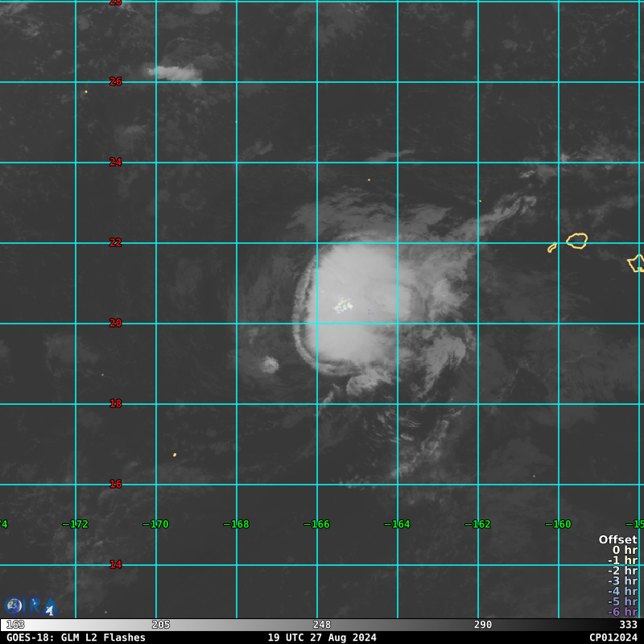The width and height of the screenshot is (644, 644).
Task: Click the 205 mark on grayscale colorbar
Action: tap(161, 625)
